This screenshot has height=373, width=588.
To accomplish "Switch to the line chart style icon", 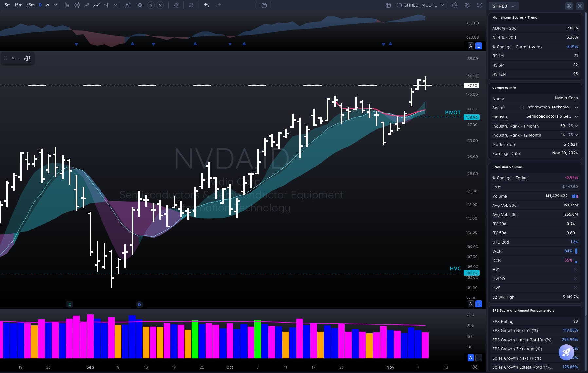I will 87,5.
